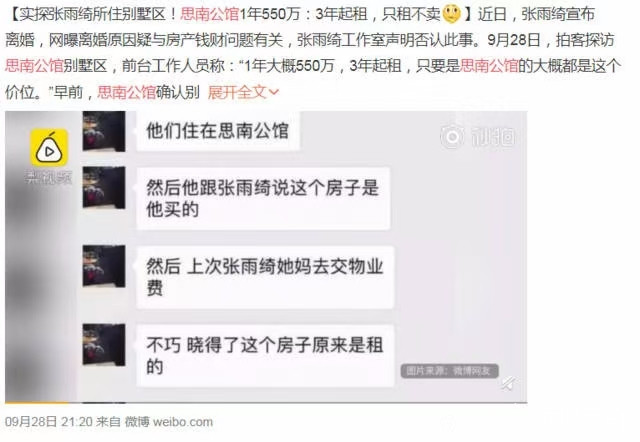Open 思南公馆 link before 确认别
Image resolution: width=640 pixels, height=442 pixels.
pos(127,92)
